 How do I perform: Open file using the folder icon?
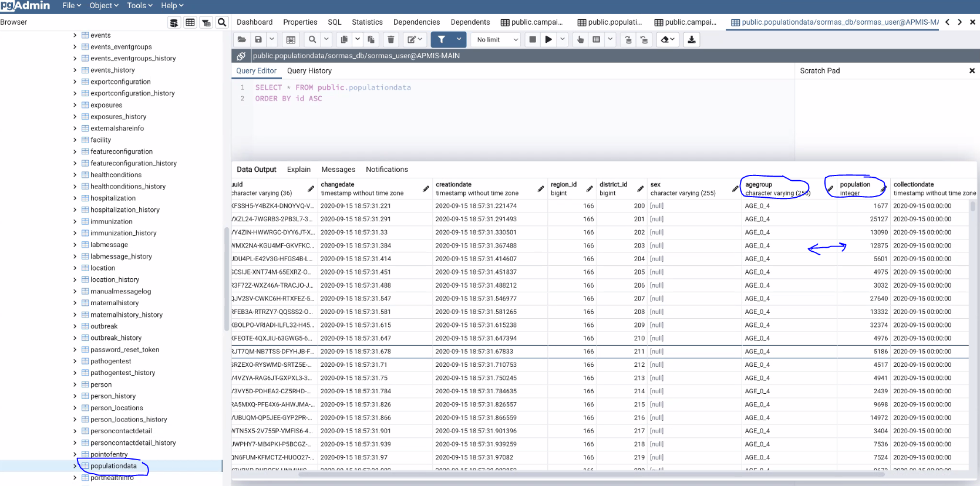click(242, 39)
